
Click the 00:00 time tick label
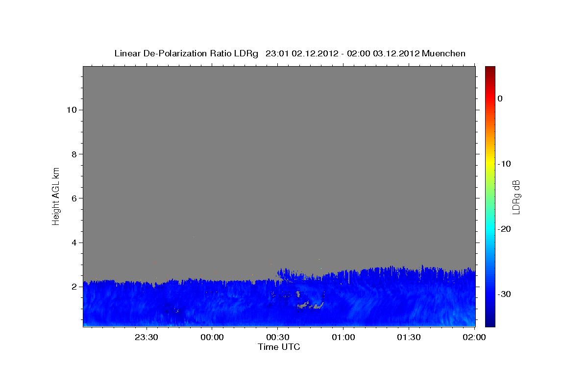click(x=212, y=337)
